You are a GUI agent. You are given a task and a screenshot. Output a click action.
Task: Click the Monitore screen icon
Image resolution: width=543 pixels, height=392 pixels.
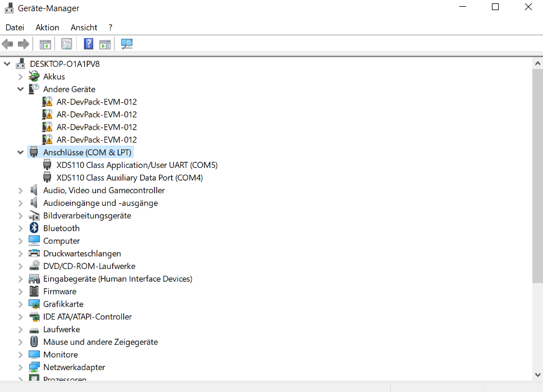tap(34, 354)
